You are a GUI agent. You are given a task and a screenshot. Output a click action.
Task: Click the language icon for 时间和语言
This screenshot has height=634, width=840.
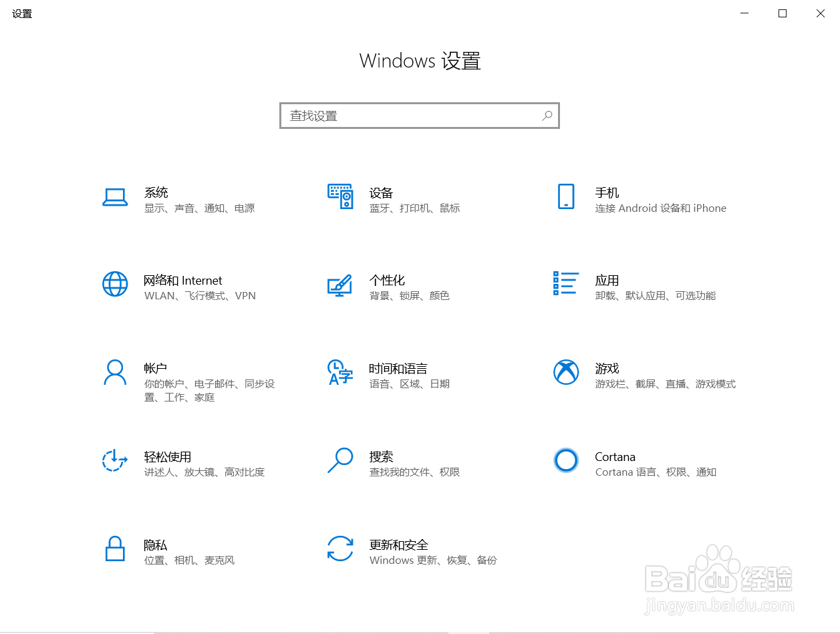tap(339, 372)
